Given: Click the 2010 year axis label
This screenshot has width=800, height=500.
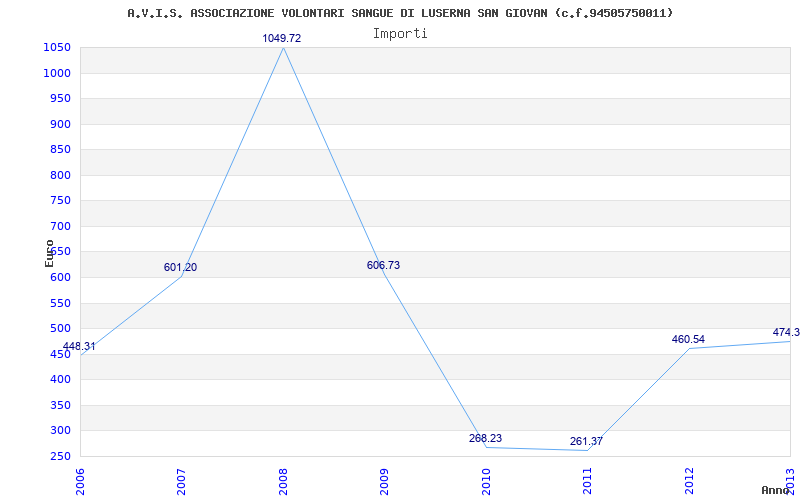Looking at the screenshot, I should [x=486, y=482].
